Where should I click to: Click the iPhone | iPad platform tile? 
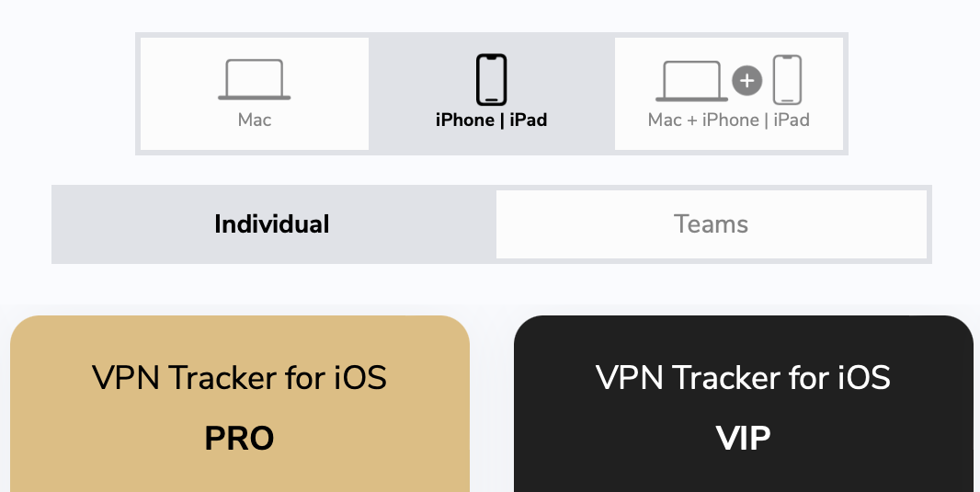[491, 94]
